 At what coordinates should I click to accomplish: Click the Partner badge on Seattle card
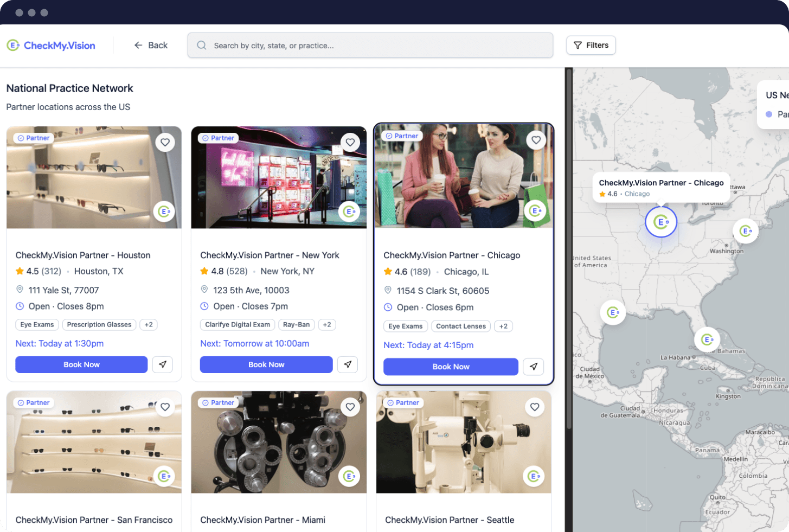tap(403, 403)
